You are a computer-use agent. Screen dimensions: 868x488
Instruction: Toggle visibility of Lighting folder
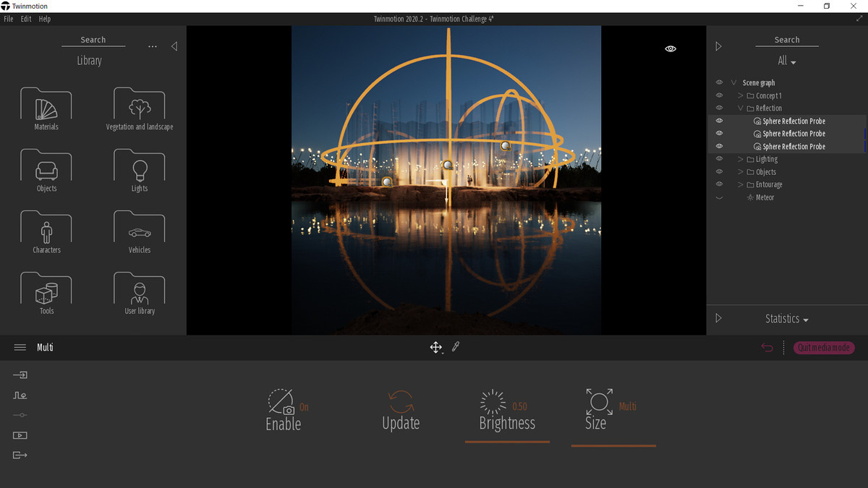coord(719,159)
